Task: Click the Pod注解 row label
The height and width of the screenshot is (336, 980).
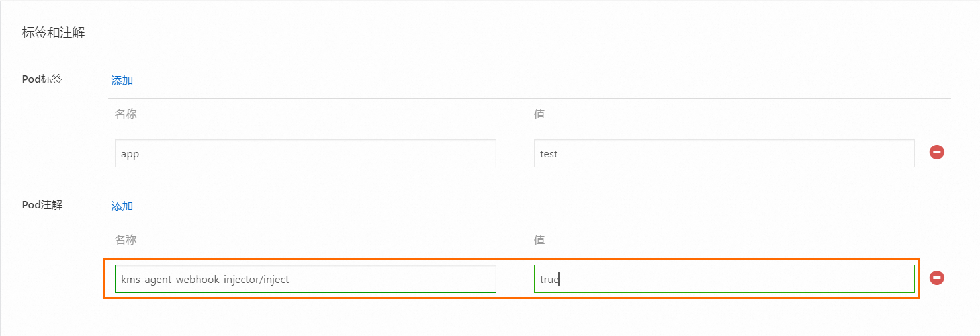Action: [x=42, y=205]
